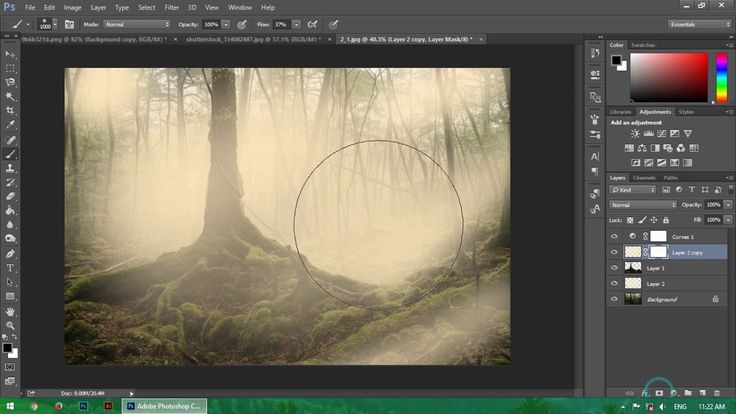Add a Brightness/Contrast adjustment
736x414 pixels.
(x=635, y=134)
